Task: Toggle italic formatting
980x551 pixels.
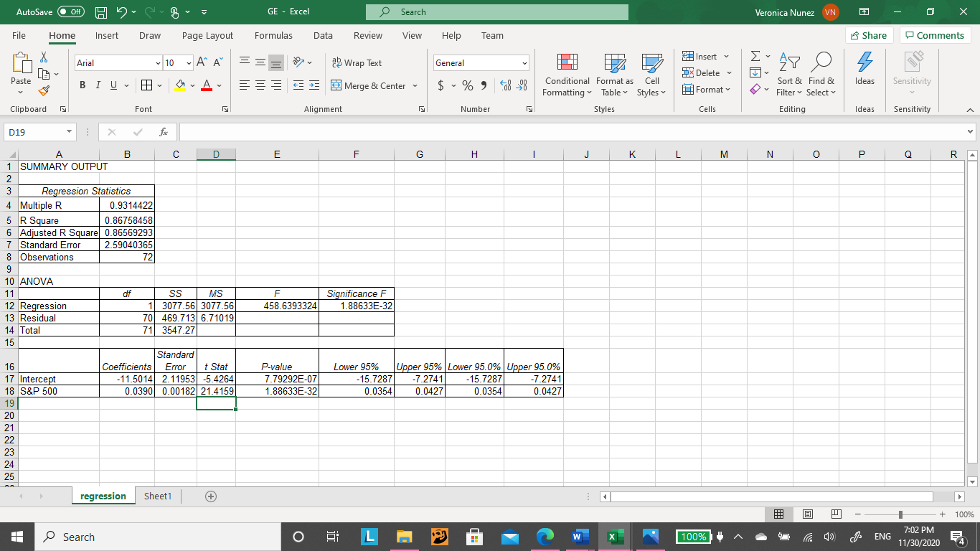Action: point(98,85)
